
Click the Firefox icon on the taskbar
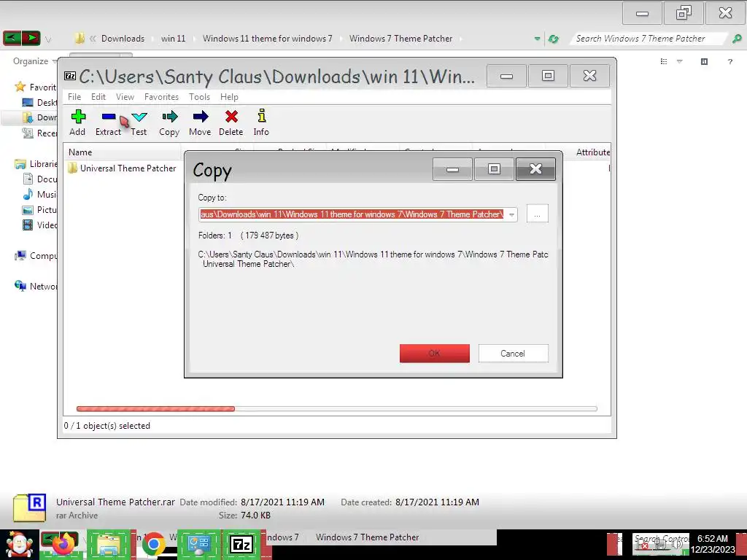click(63, 544)
